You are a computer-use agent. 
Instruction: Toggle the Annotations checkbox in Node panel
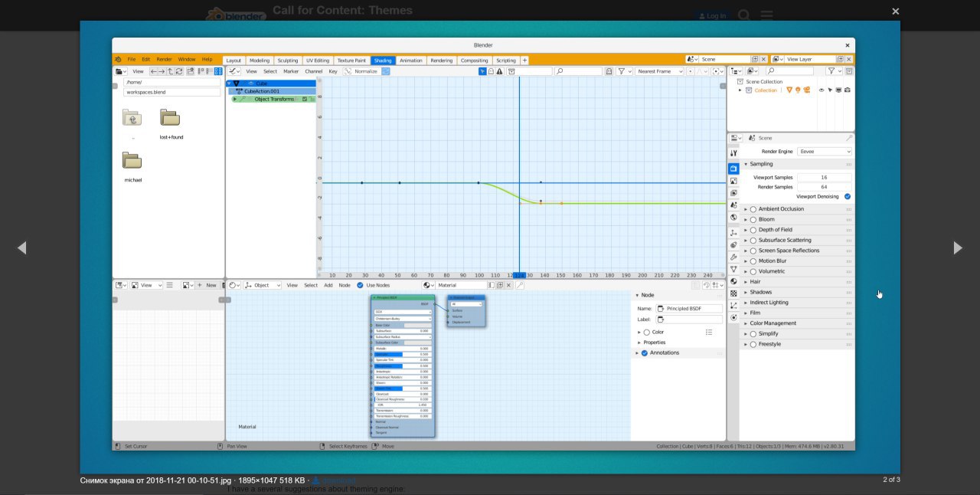click(x=645, y=353)
